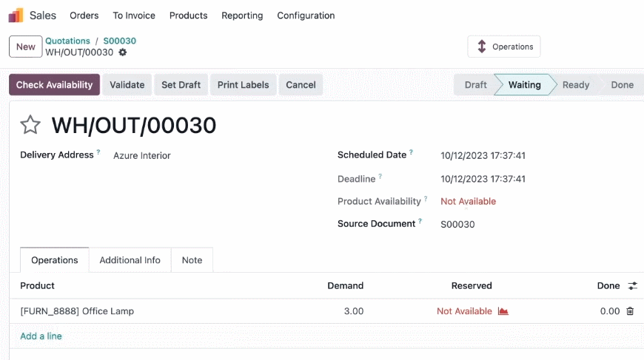Add a line to operations
644x360 pixels.
click(41, 336)
